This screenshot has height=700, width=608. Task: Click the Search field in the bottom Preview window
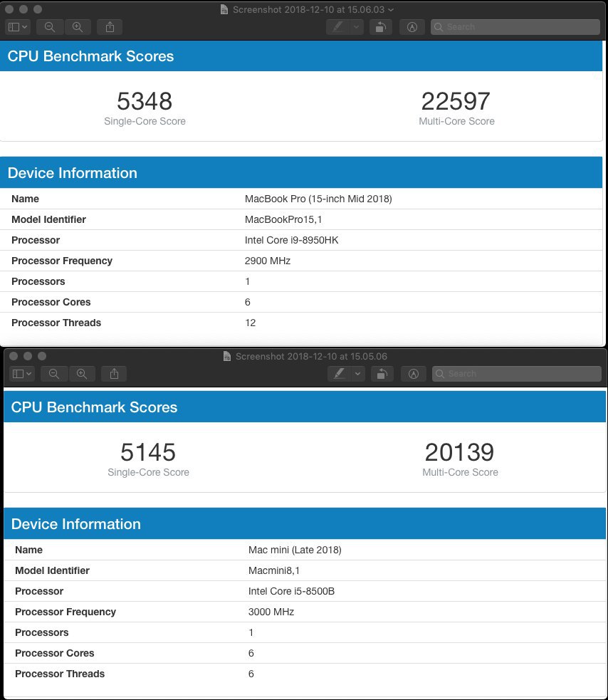[x=516, y=374]
